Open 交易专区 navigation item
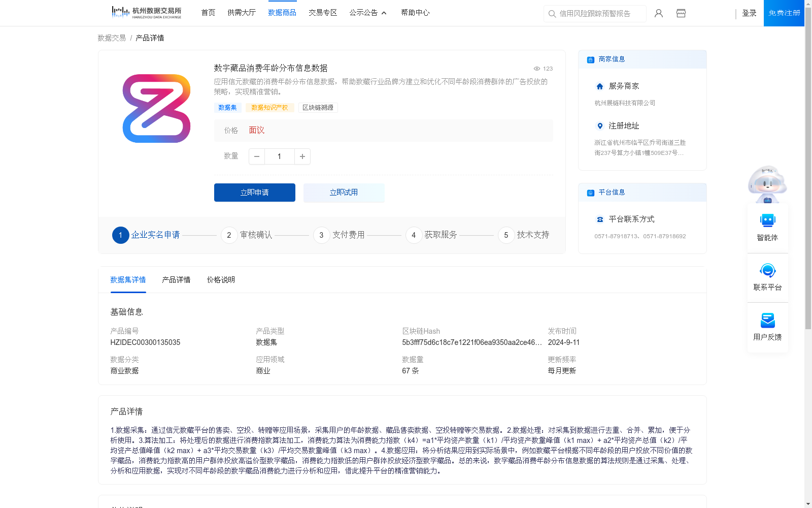This screenshot has width=812, height=508. tap(323, 13)
